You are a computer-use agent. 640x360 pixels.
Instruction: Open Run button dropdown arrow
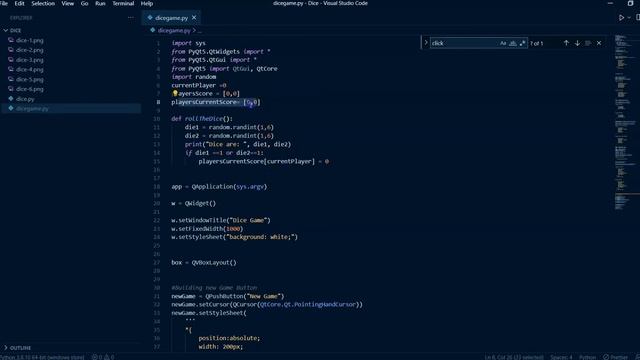point(629,18)
